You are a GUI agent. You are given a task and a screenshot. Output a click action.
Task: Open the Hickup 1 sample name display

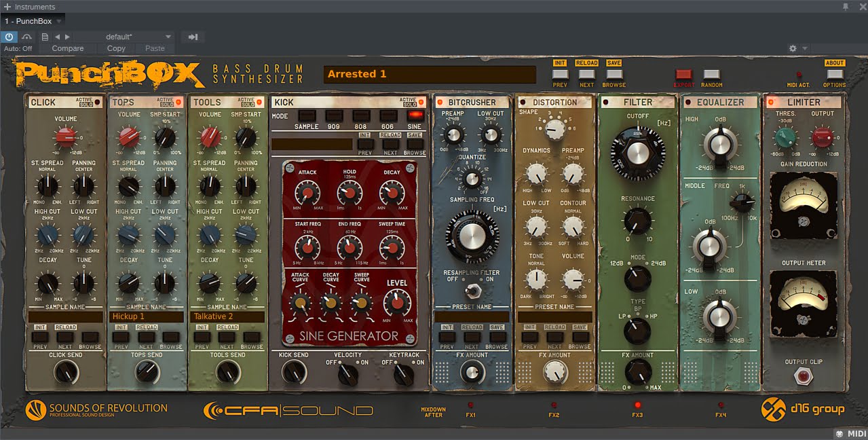(x=146, y=316)
